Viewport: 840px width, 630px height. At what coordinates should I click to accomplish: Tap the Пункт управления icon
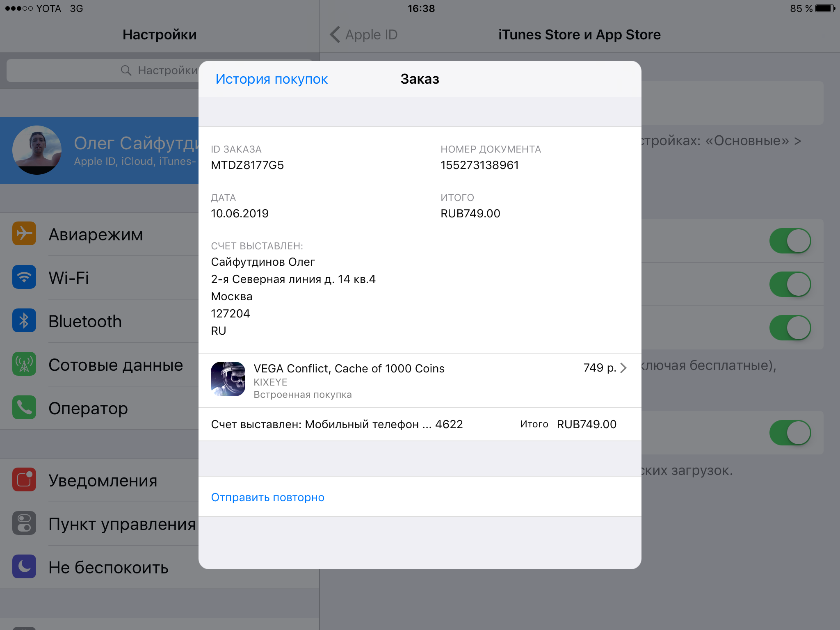click(24, 523)
